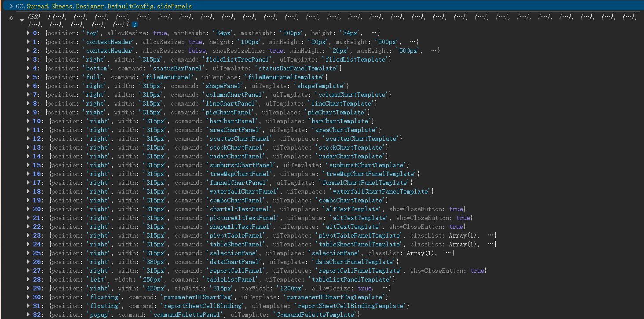The height and width of the screenshot is (319, 644).
Task: Click the 'left' position value
Action: (x=98, y=279)
